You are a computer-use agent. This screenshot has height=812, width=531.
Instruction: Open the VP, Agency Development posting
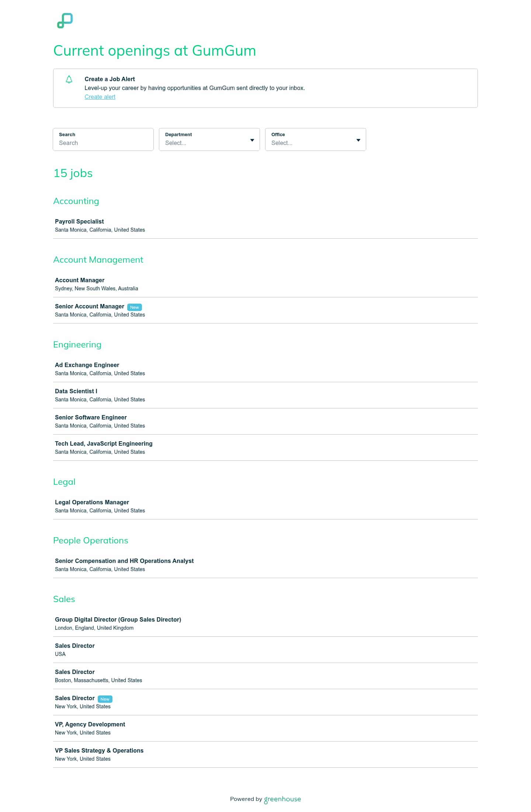[265, 728]
